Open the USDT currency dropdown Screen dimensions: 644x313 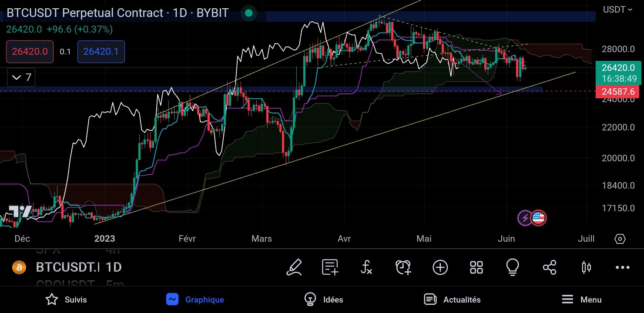pyautogui.click(x=617, y=10)
